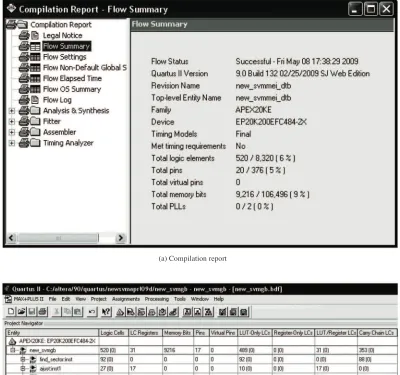This screenshot has height=375, width=400.
Task: Click the Logic Cells column header
Action: 114,333
